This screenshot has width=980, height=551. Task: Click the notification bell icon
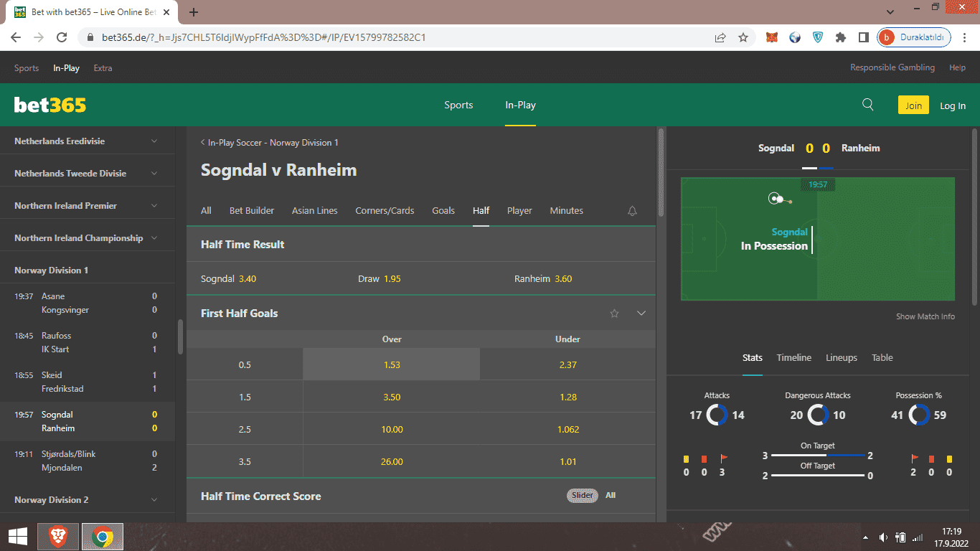pos(632,211)
